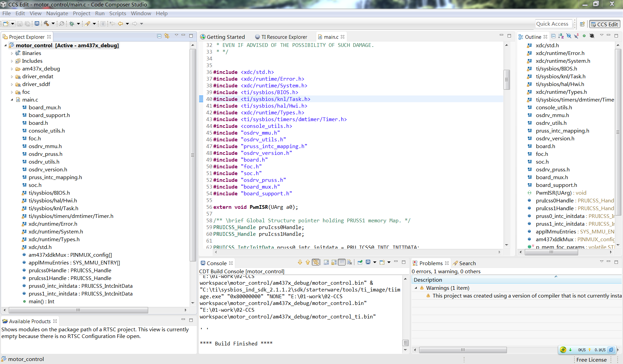Click Open Perspective icon near CCS Edit
Image resolution: width=623 pixels, height=364 pixels.
coord(582,24)
